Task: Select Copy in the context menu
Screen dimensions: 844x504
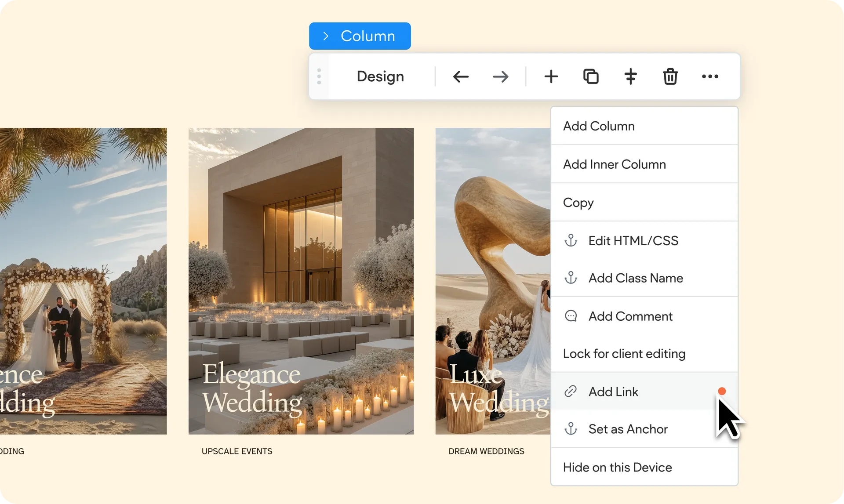Action: click(x=578, y=203)
